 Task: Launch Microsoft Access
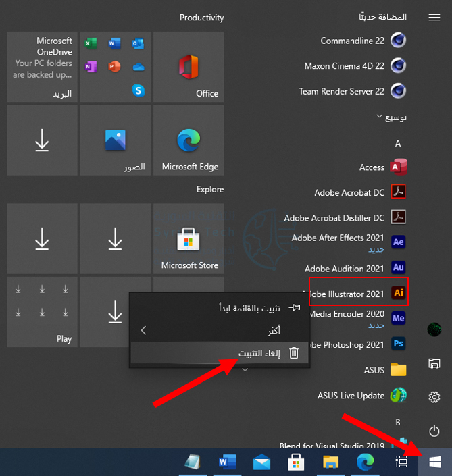click(x=382, y=167)
